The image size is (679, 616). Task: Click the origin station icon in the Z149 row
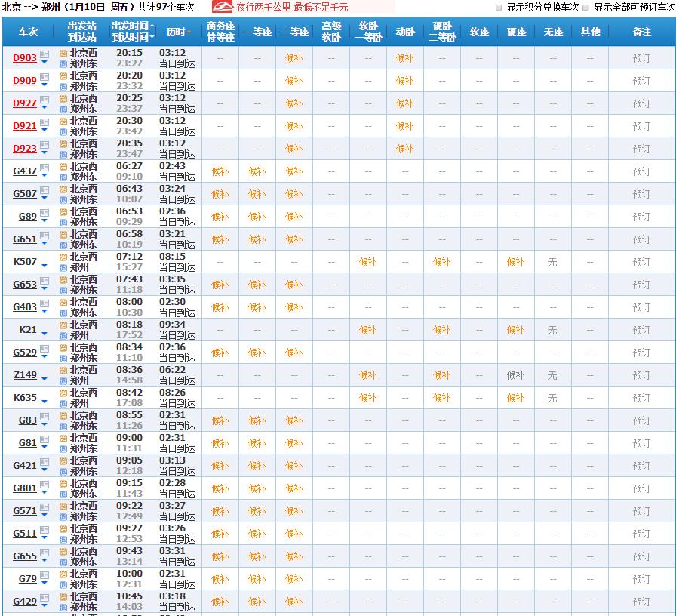click(63, 371)
